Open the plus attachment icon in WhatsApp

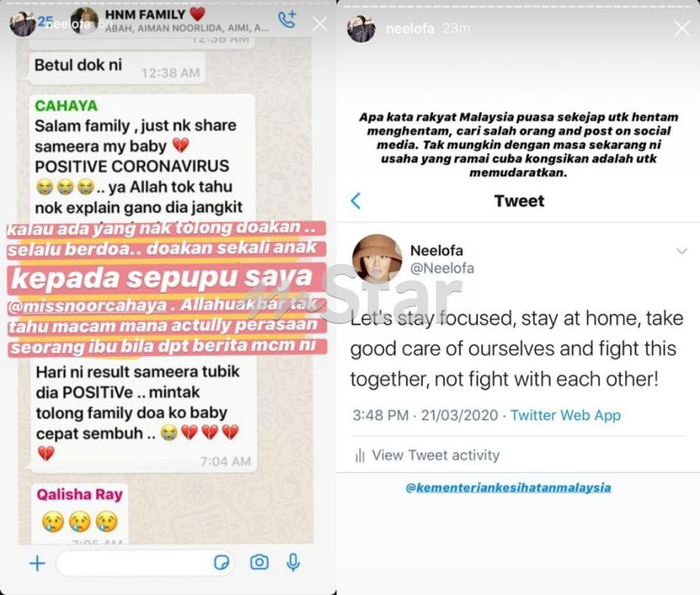tap(37, 563)
